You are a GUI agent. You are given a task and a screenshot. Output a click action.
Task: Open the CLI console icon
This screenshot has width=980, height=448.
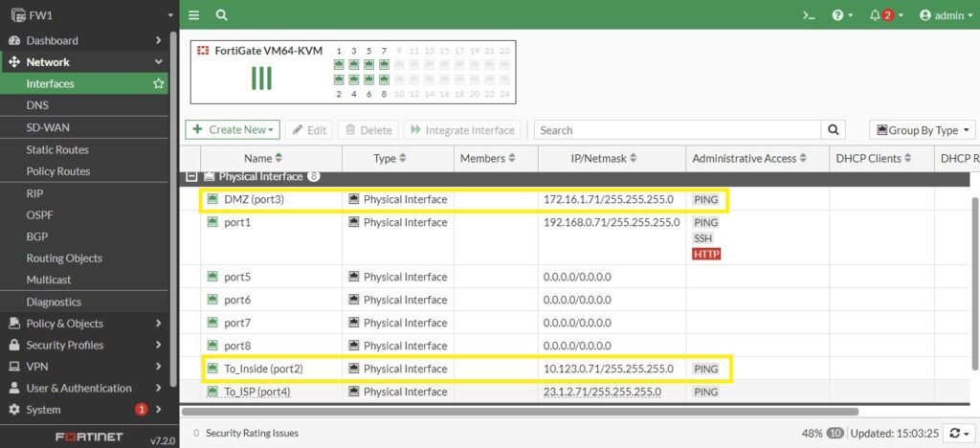[x=809, y=15]
